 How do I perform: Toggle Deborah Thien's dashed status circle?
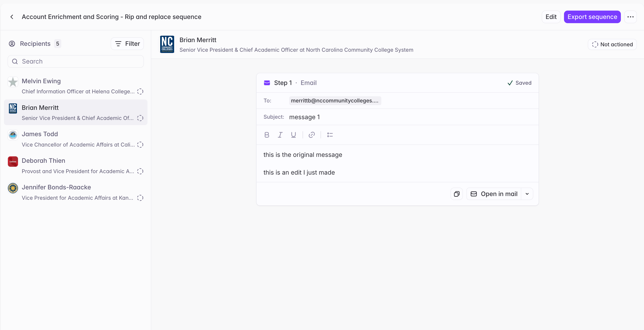(140, 171)
